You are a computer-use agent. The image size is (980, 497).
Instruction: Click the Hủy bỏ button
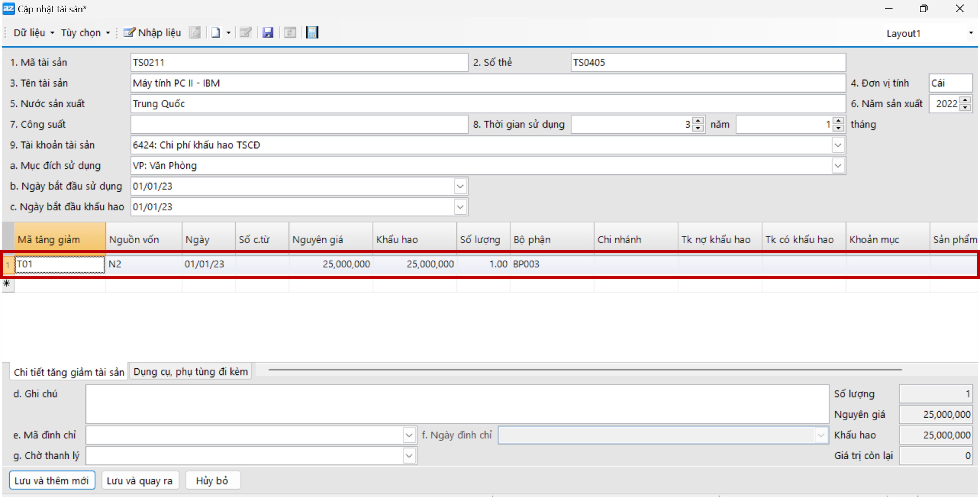pos(212,481)
